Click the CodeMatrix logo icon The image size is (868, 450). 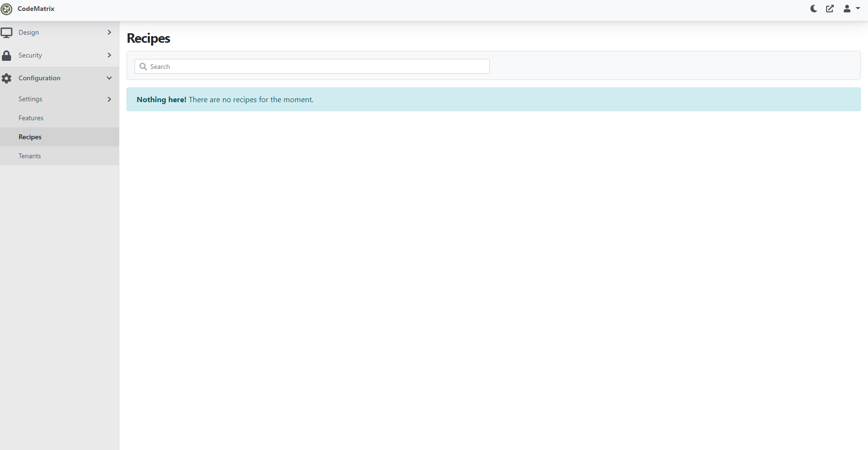point(7,9)
